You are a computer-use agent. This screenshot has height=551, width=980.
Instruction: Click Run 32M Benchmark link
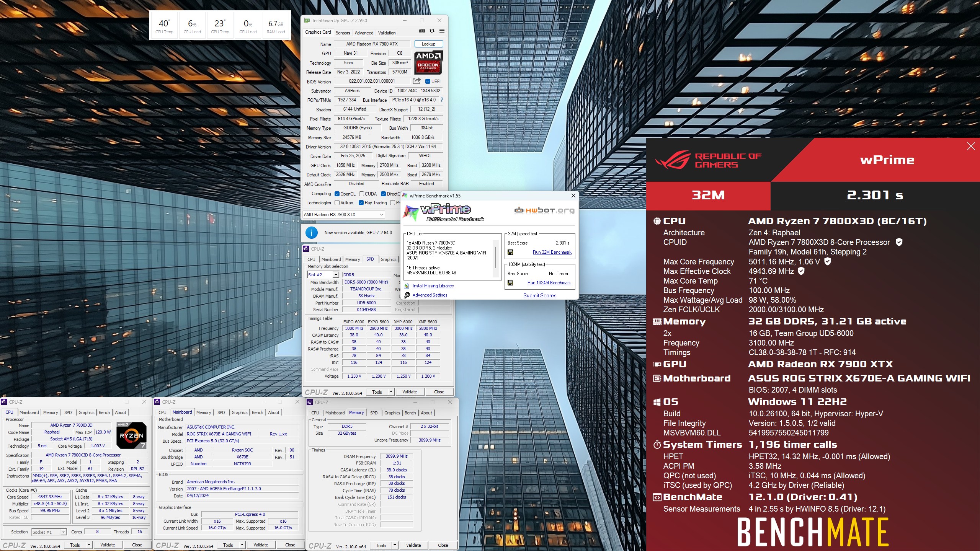tap(552, 252)
